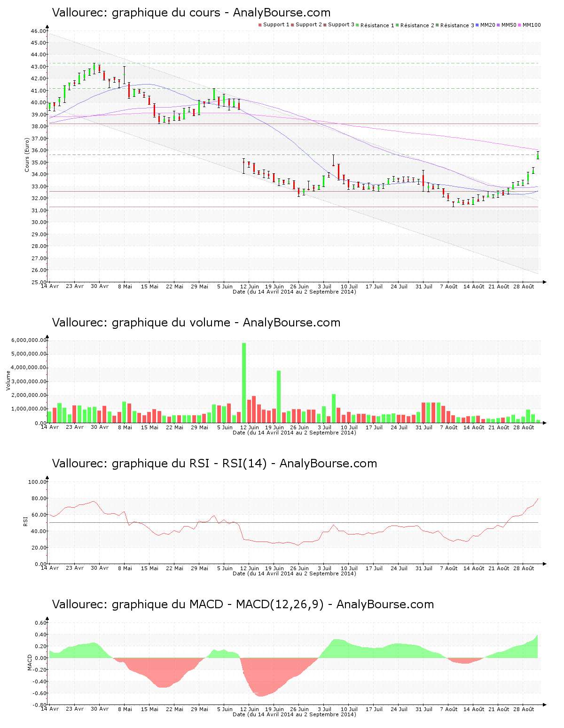Click the '43.00' price axis value
The image size is (564, 728).
38,67
